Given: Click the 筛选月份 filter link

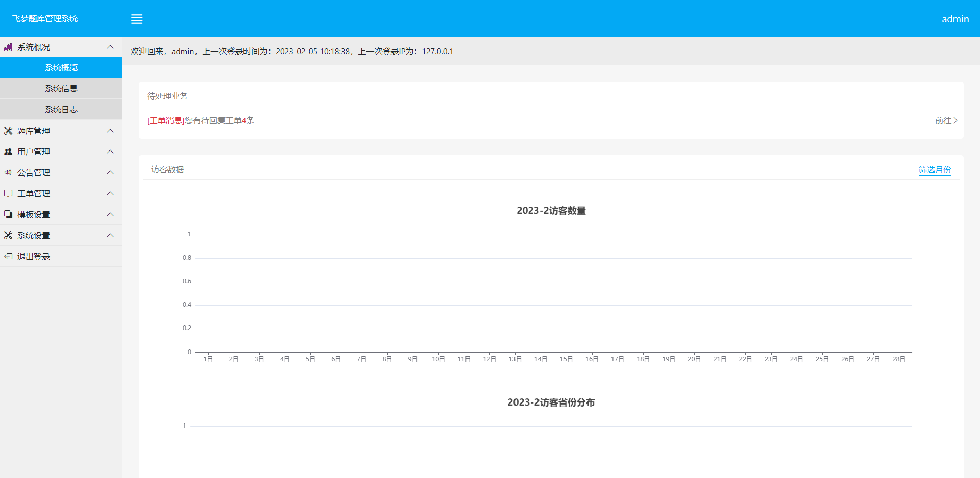Looking at the screenshot, I should click(x=935, y=170).
